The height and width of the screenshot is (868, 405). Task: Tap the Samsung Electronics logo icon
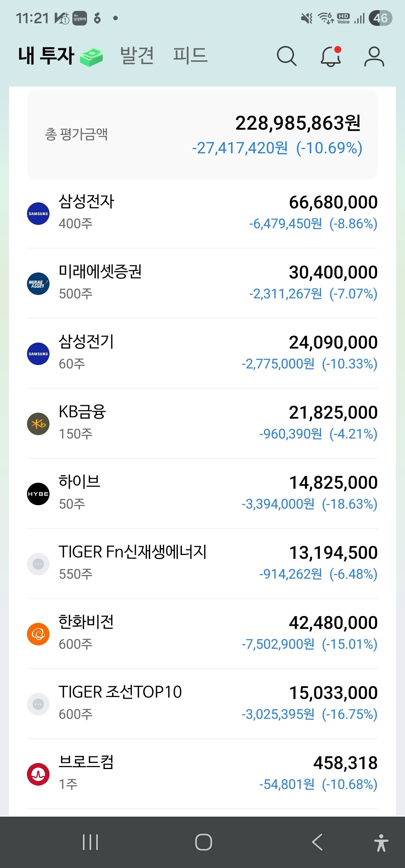tap(38, 214)
